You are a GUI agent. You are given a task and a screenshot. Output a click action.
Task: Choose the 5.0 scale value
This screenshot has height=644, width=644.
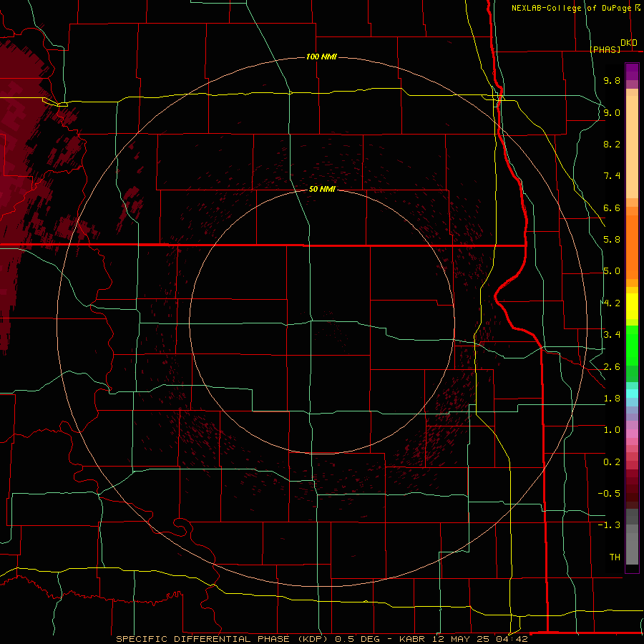(x=612, y=271)
